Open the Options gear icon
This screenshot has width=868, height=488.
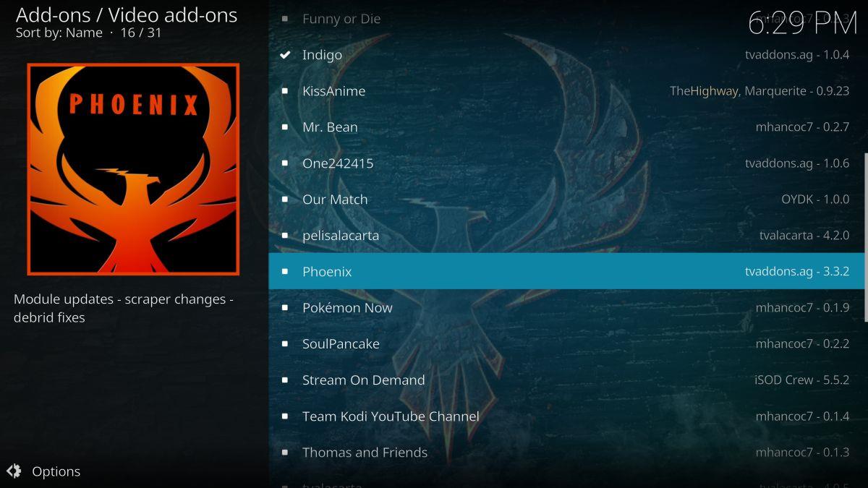click(14, 471)
